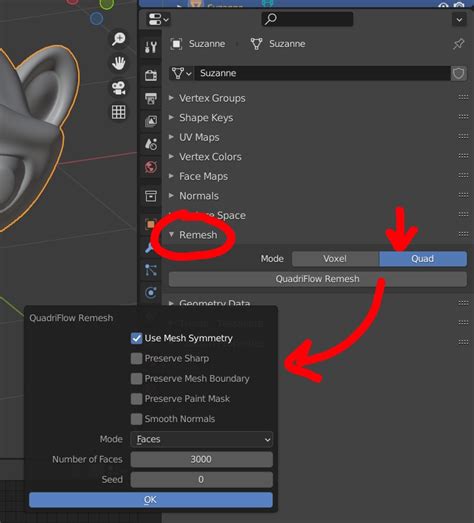
Task: Open the editor type dropdown
Action: tap(158, 19)
